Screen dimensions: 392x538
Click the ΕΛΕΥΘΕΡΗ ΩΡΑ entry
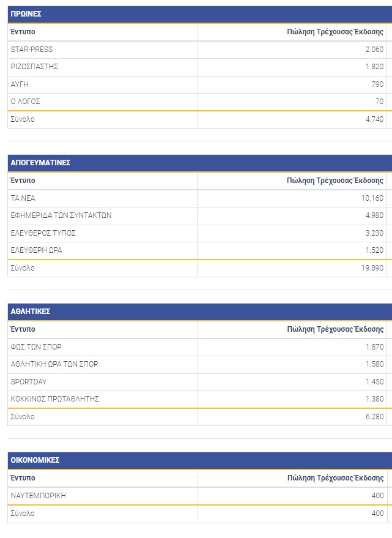point(37,250)
